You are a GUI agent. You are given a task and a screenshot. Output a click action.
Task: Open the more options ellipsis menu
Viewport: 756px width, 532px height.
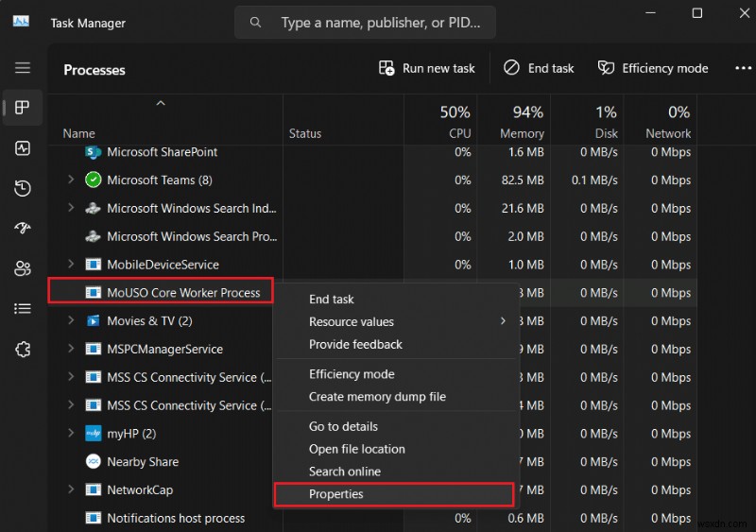pyautogui.click(x=743, y=68)
